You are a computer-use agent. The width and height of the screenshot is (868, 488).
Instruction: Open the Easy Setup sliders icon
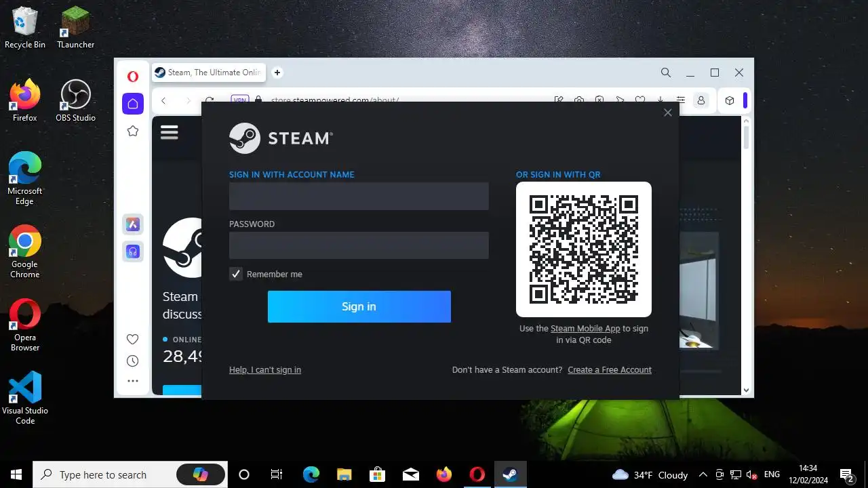pyautogui.click(x=681, y=100)
